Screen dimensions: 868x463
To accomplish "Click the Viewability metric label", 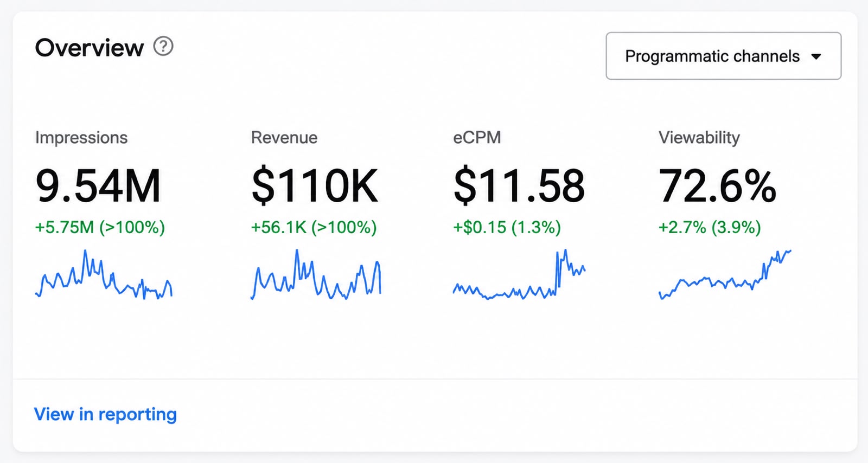I will coord(699,138).
